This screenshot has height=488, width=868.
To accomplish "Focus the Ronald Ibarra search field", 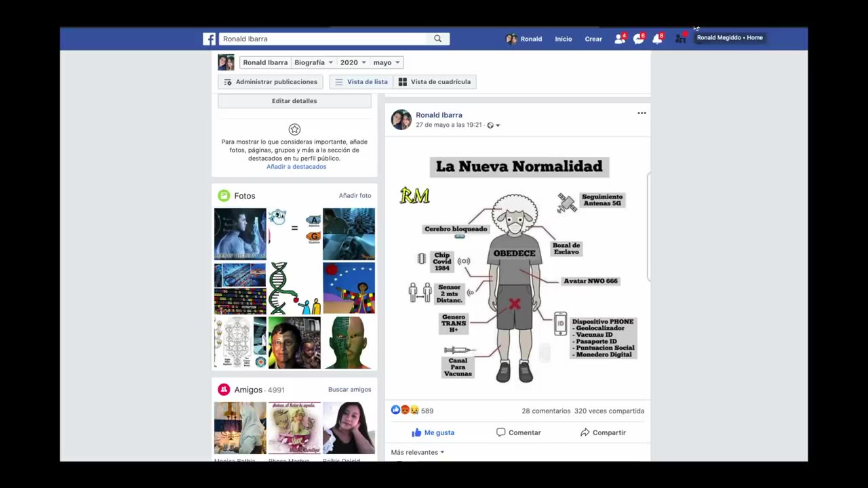I will [324, 39].
